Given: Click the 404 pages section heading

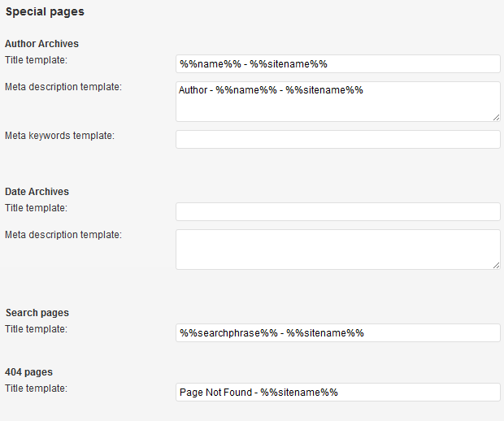Looking at the screenshot, I should point(28,372).
